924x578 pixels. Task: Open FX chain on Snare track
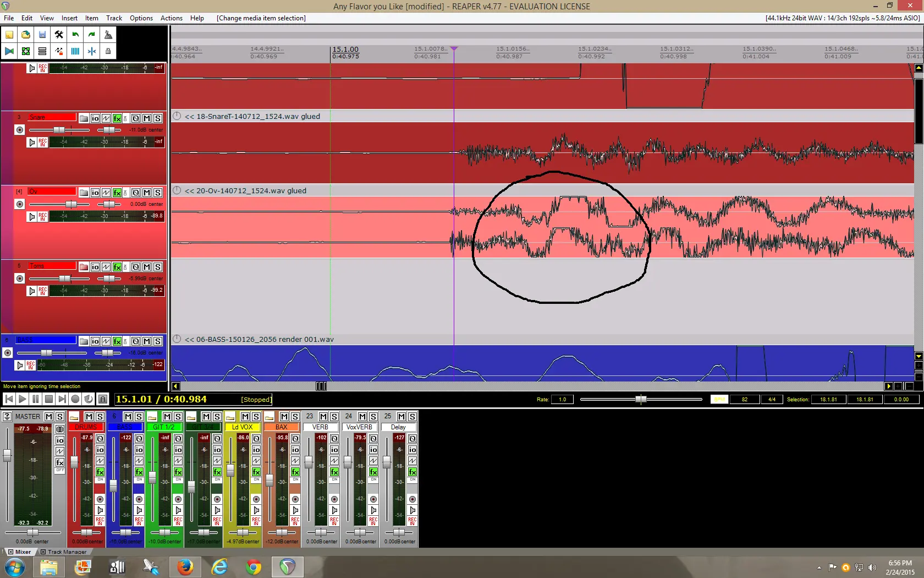pos(117,118)
